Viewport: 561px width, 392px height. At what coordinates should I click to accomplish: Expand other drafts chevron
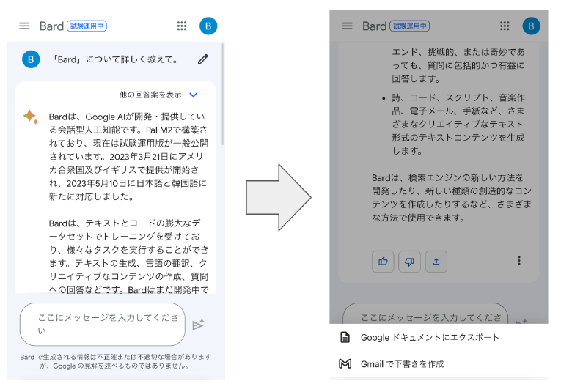pyautogui.click(x=193, y=95)
